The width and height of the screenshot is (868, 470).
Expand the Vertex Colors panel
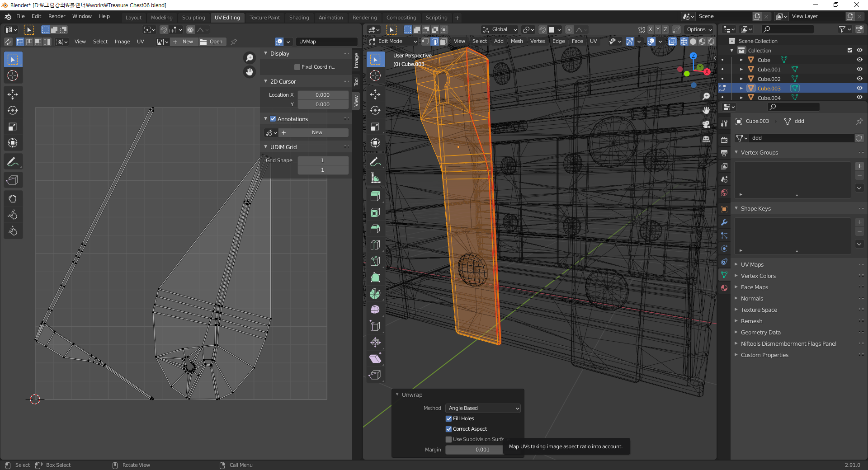(758, 276)
